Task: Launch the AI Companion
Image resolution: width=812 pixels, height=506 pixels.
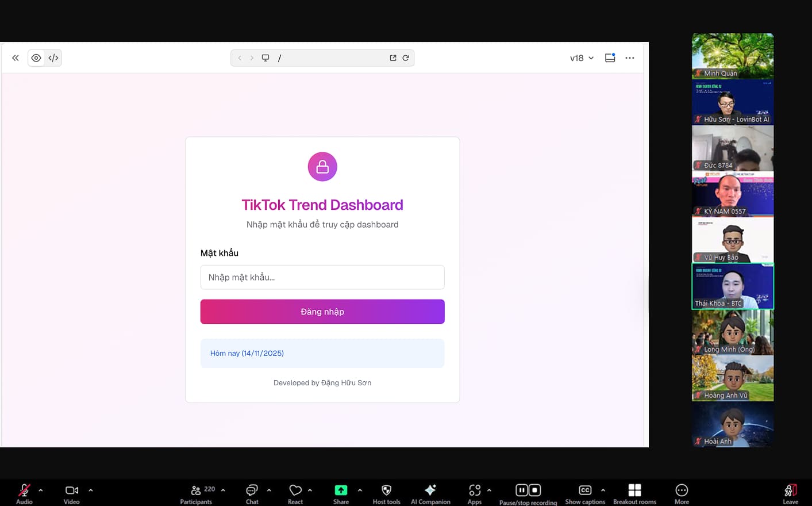Action: pyautogui.click(x=430, y=493)
